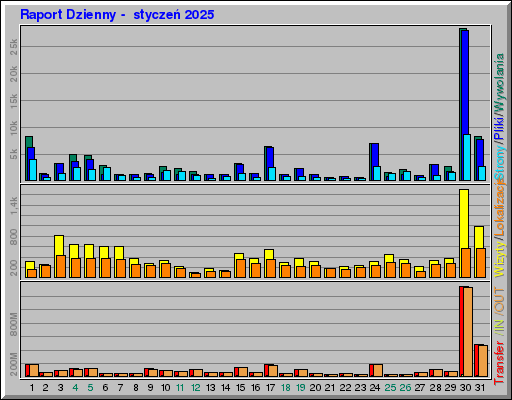Image resolution: width=512 pixels, height=400 pixels.
Task: Click green weekend day label "25"
Action: pos(390,388)
